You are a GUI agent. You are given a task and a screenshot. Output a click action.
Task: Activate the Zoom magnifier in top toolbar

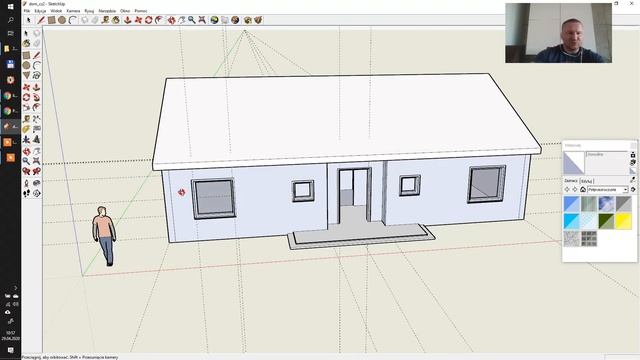(x=191, y=20)
